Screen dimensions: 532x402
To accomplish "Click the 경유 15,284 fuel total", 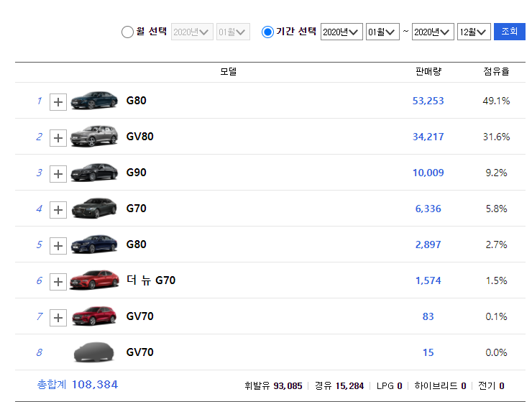I will 339,386.
